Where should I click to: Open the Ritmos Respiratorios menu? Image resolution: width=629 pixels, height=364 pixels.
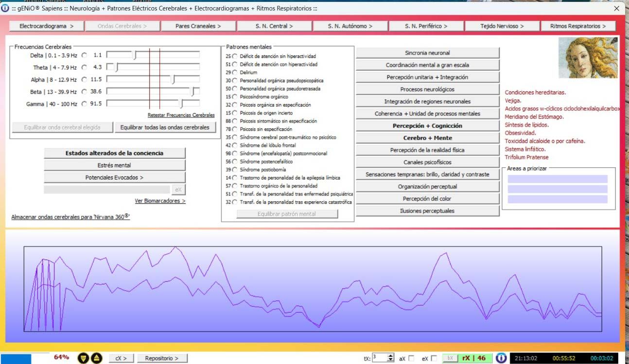pos(578,26)
